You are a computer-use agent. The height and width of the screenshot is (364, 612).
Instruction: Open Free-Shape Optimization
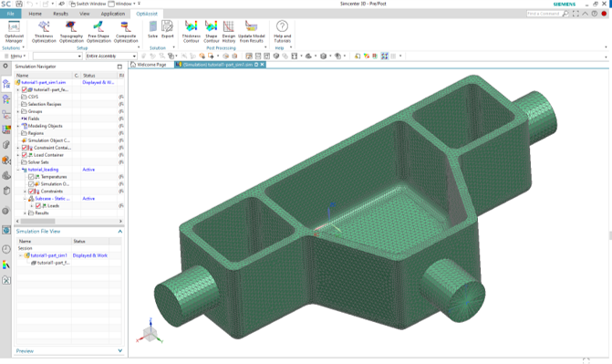[x=99, y=32]
